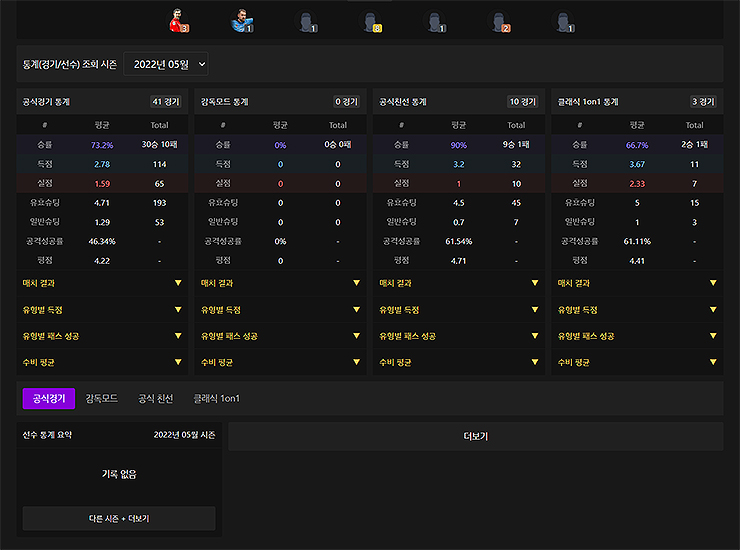
Task: Expand 매치 결과 in 클래식 1on1 통계 panel
Action: pos(637,283)
